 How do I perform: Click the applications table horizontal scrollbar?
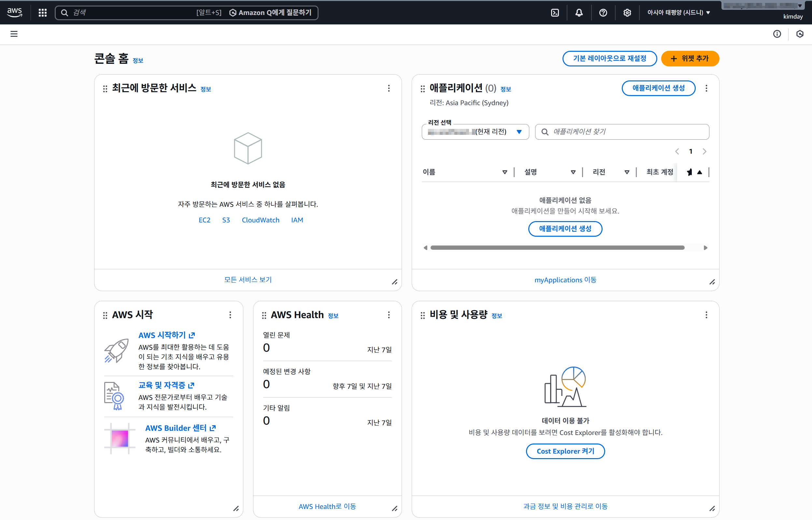(x=557, y=248)
